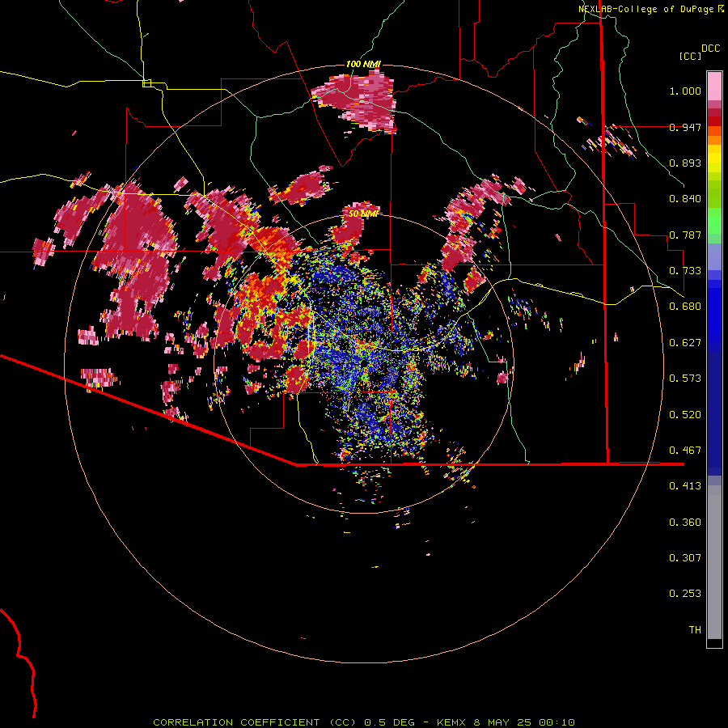Screen dimensions: 728x728
Task: Click the 0.787 color scale label
Action: 685,235
